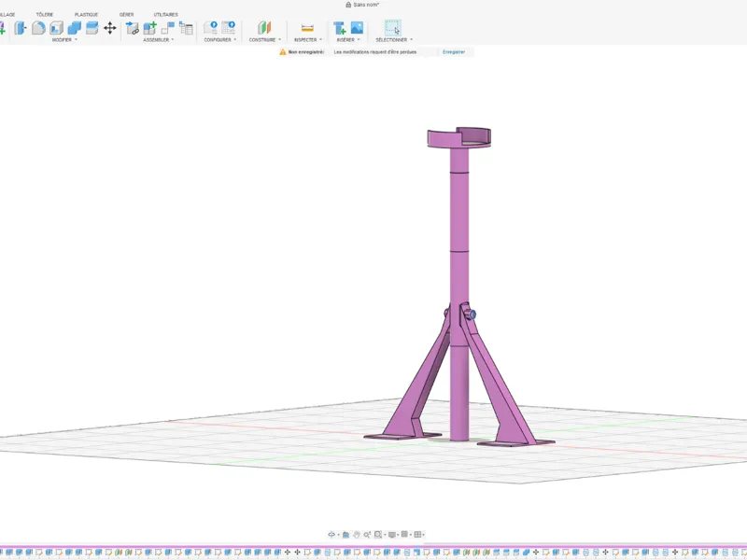Open the SÉLECTIONNER dropdown menu
747x560 pixels.
point(394,40)
